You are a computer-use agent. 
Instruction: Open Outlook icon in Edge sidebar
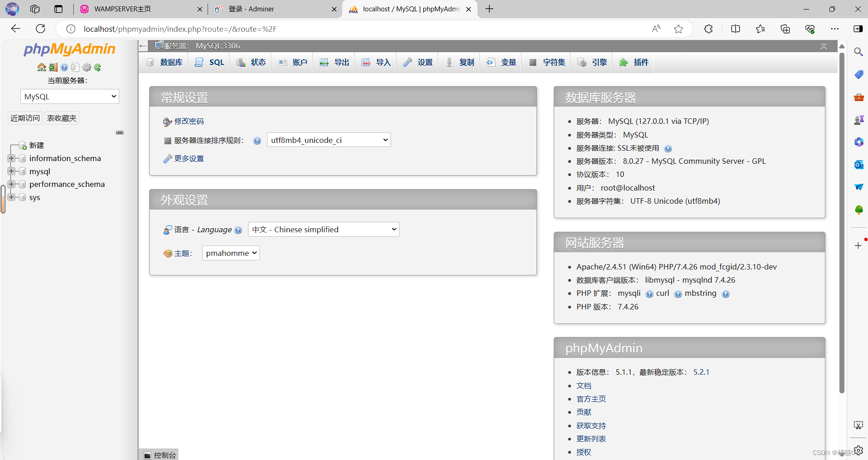[x=858, y=165]
